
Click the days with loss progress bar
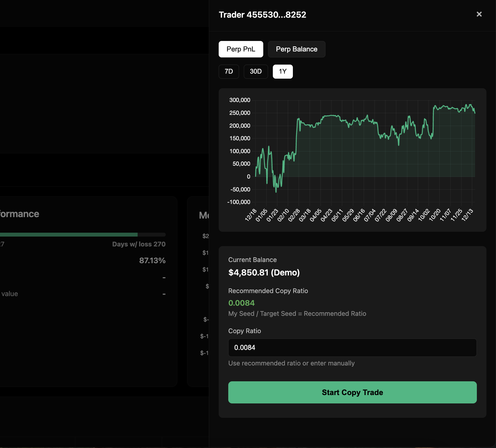coord(83,235)
